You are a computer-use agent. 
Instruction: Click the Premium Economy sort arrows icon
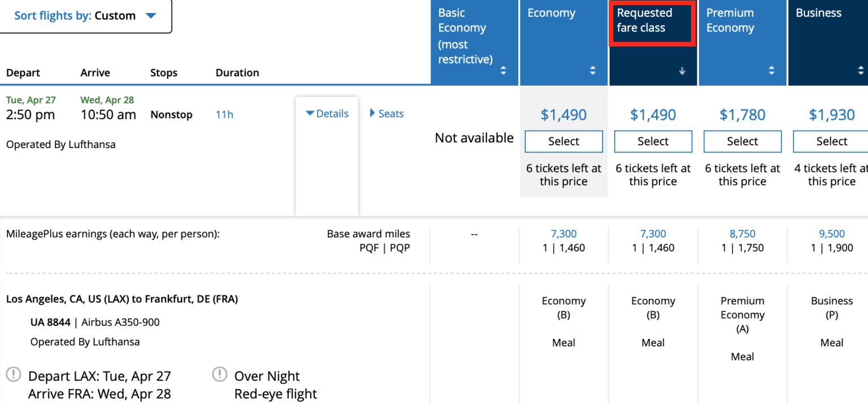(x=771, y=71)
